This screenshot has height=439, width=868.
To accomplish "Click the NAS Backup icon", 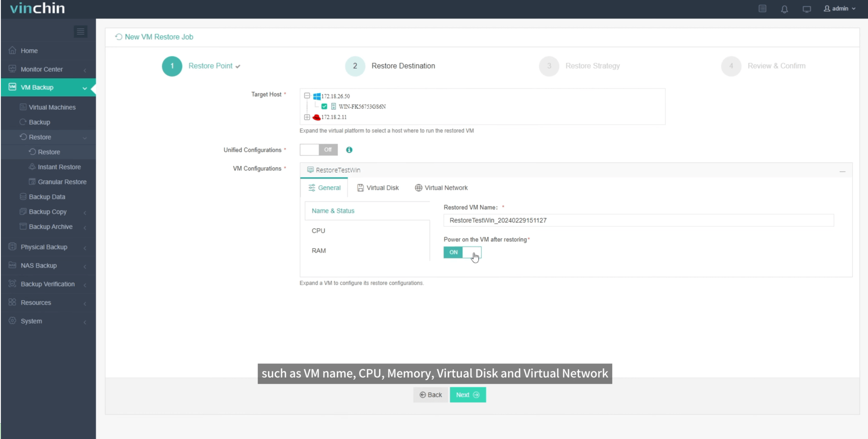I will (12, 265).
